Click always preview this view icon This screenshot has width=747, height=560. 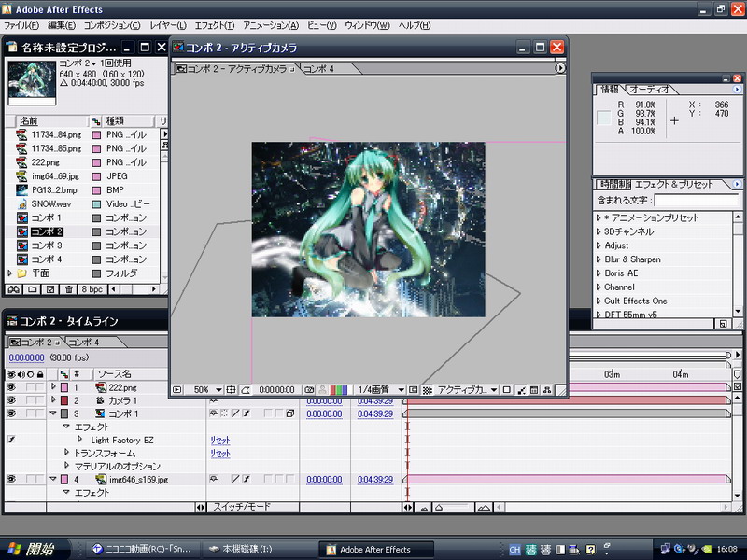coord(177,389)
